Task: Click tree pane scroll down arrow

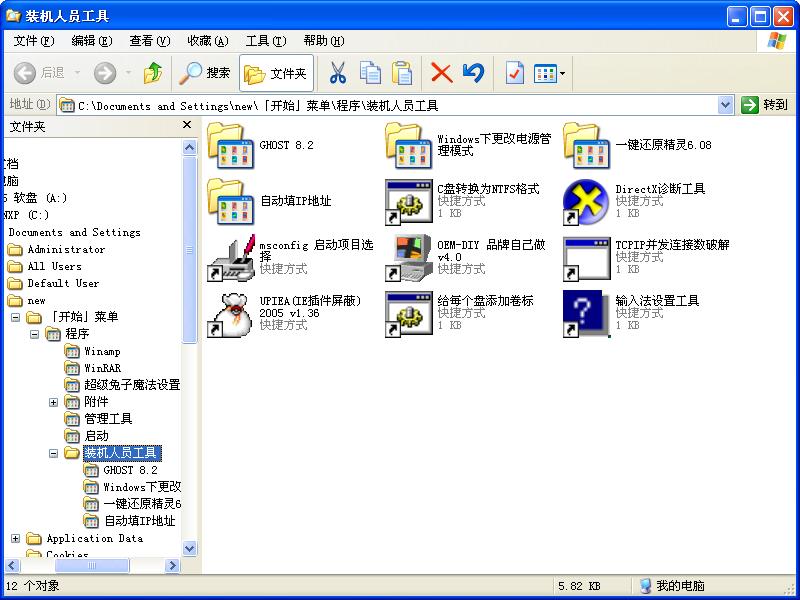Action: point(189,548)
